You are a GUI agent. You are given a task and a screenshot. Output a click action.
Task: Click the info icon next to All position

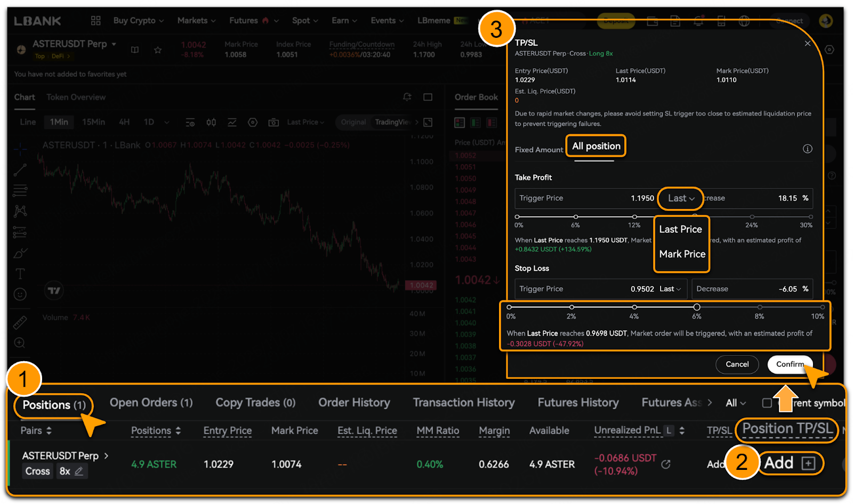tap(807, 149)
